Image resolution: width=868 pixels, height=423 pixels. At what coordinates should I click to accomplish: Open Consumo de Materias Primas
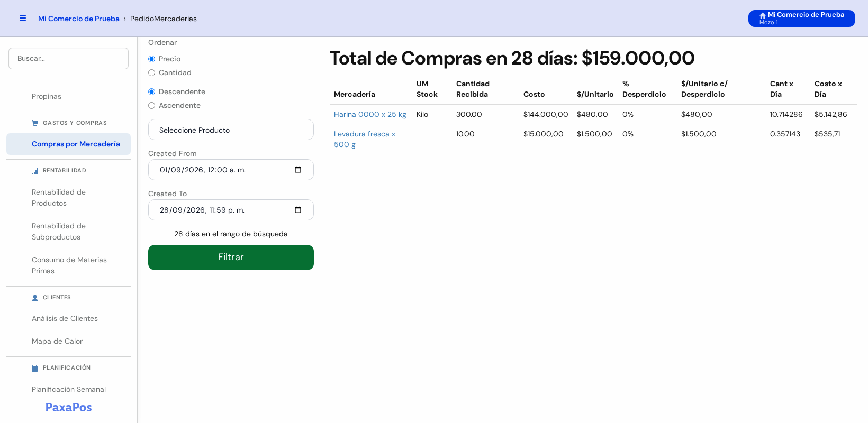pyautogui.click(x=68, y=265)
